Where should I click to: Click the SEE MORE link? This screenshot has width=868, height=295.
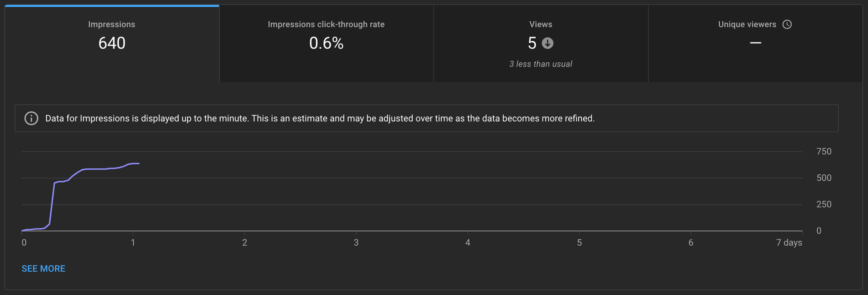coord(43,269)
